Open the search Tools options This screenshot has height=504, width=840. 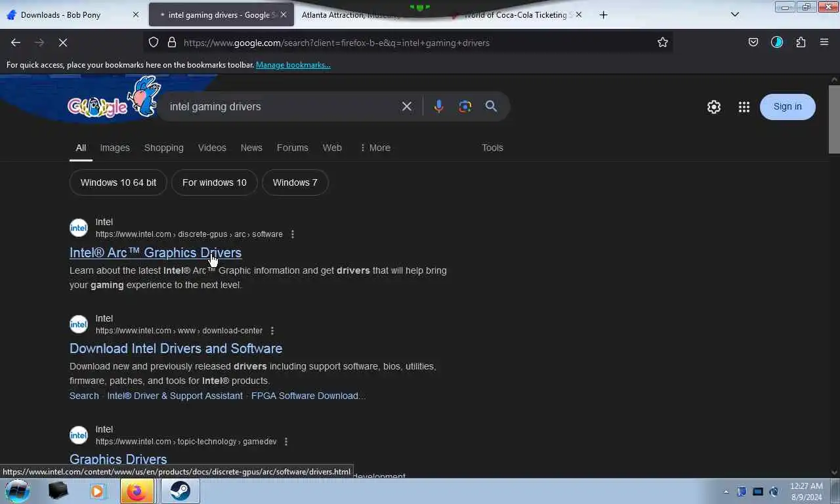tap(492, 148)
